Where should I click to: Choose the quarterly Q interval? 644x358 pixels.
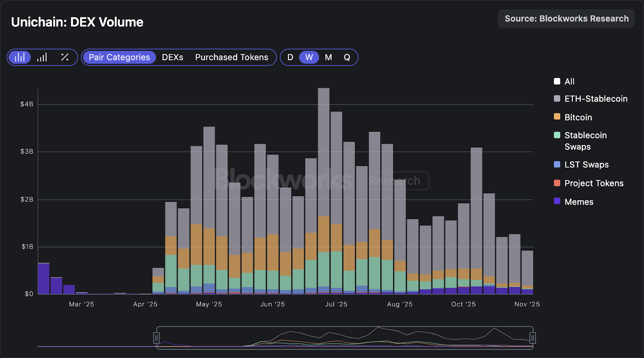tap(347, 57)
